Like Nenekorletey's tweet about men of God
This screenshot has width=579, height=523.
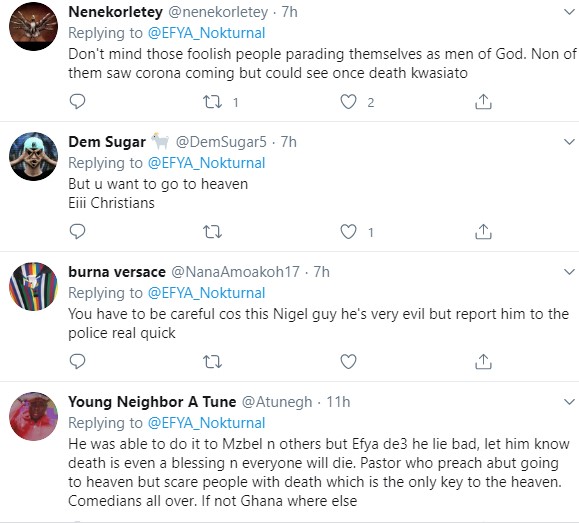coord(348,102)
